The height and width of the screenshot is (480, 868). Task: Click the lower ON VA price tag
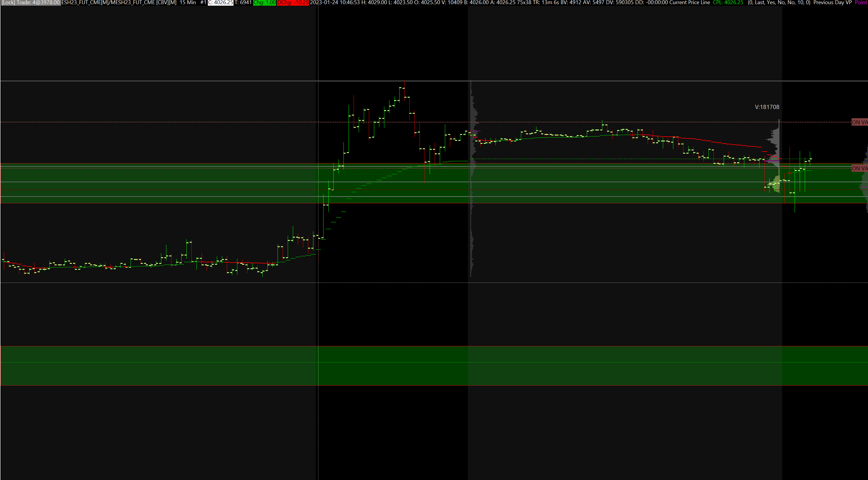859,168
